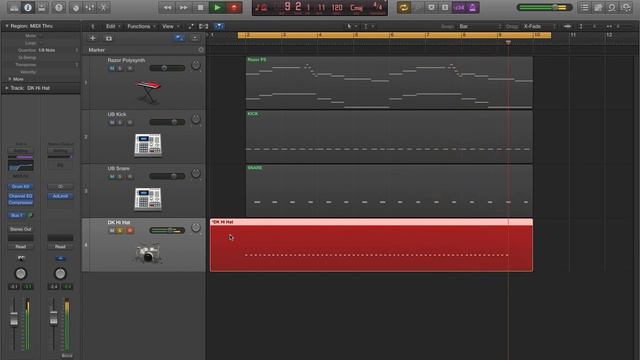The width and height of the screenshot is (640, 360).
Task: Click the Bus 1 send slot
Action: (17, 215)
